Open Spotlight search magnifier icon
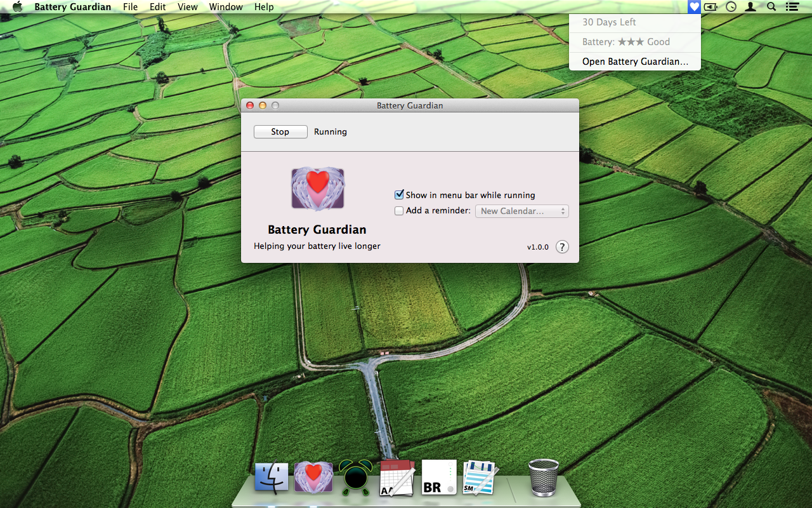 click(x=771, y=7)
